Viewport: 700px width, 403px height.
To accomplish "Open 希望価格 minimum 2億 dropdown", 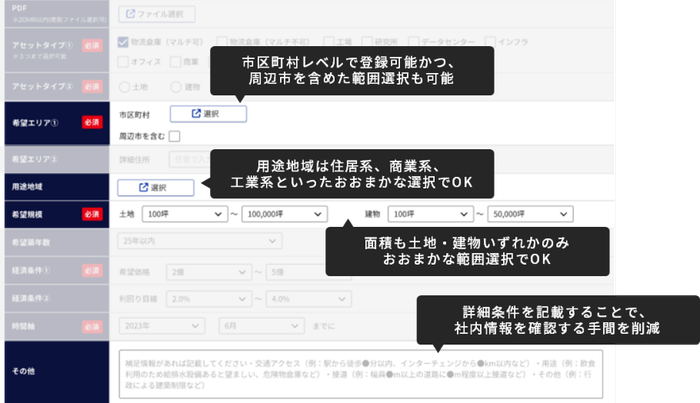I will [x=209, y=272].
